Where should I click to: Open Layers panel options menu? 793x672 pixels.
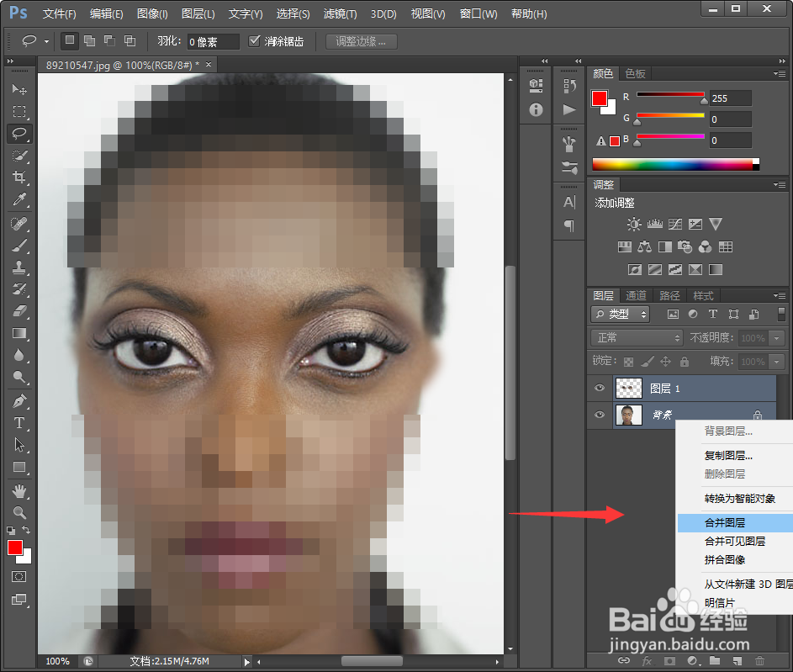pyautogui.click(x=780, y=295)
